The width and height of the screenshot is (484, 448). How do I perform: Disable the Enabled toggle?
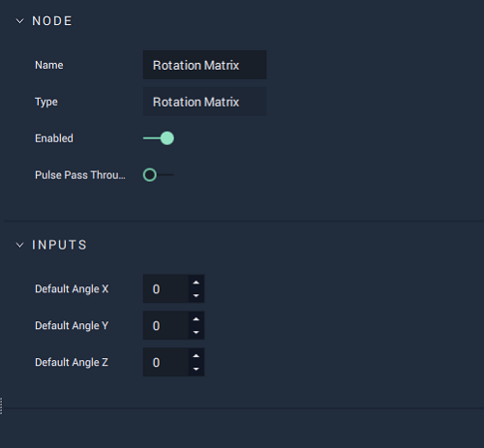pyautogui.click(x=159, y=138)
